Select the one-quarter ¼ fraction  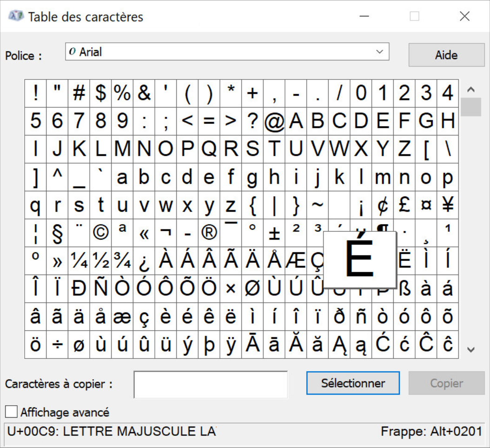click(79, 261)
